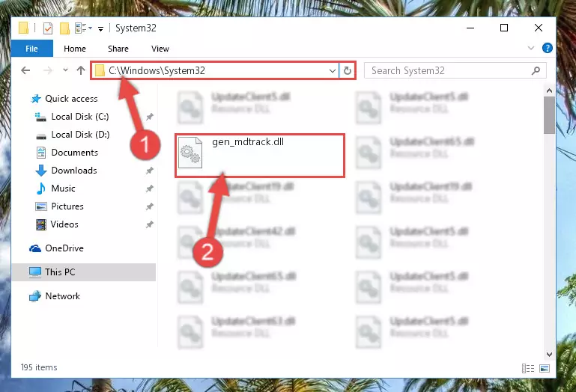This screenshot has height=392, width=576.
Task: Open Local Disk (D:) in sidebar
Action: pos(80,135)
